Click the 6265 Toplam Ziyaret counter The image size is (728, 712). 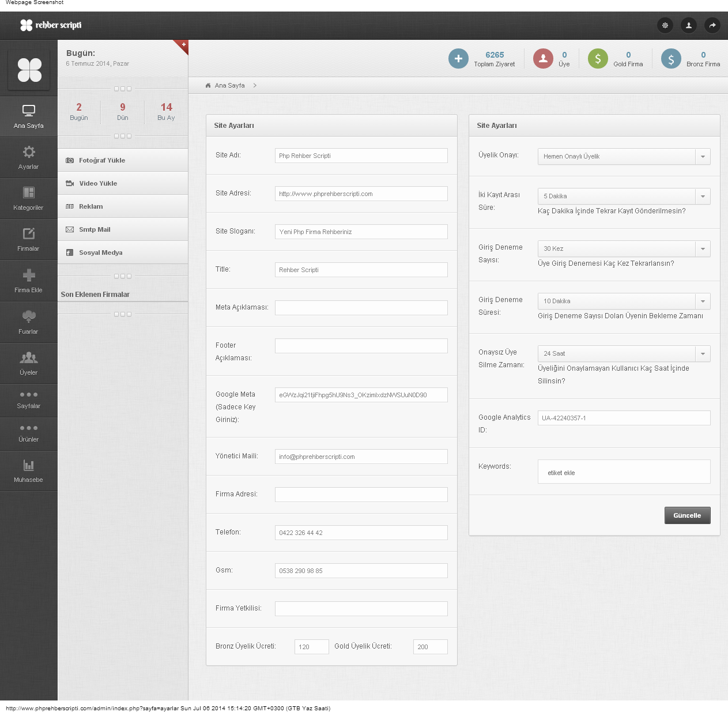point(495,55)
